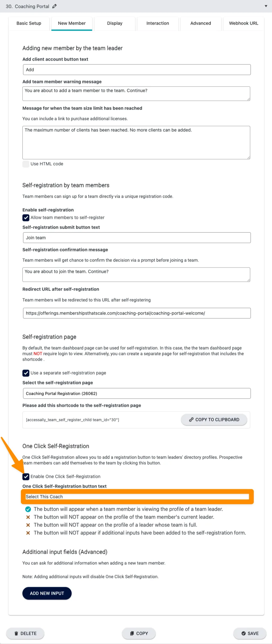Open the Interaction tab
Viewport: 272px width, 644px height.
coord(157,23)
